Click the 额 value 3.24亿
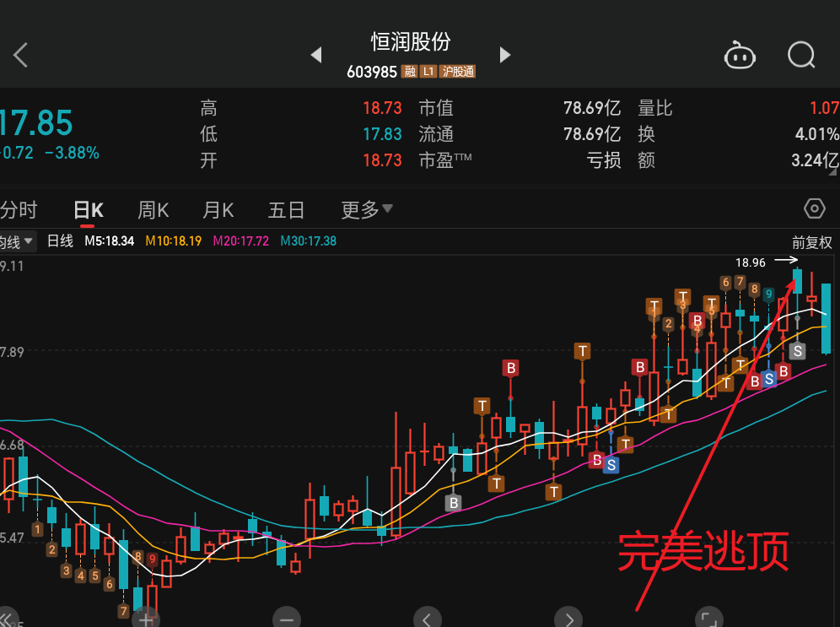Viewport: 840px width, 627px height. [815, 160]
